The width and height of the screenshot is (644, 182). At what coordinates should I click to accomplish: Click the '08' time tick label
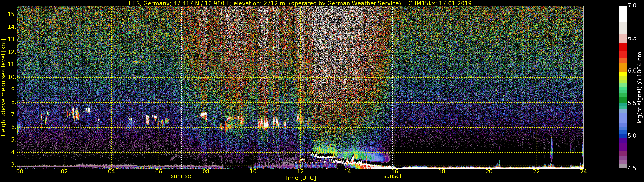coord(206,171)
